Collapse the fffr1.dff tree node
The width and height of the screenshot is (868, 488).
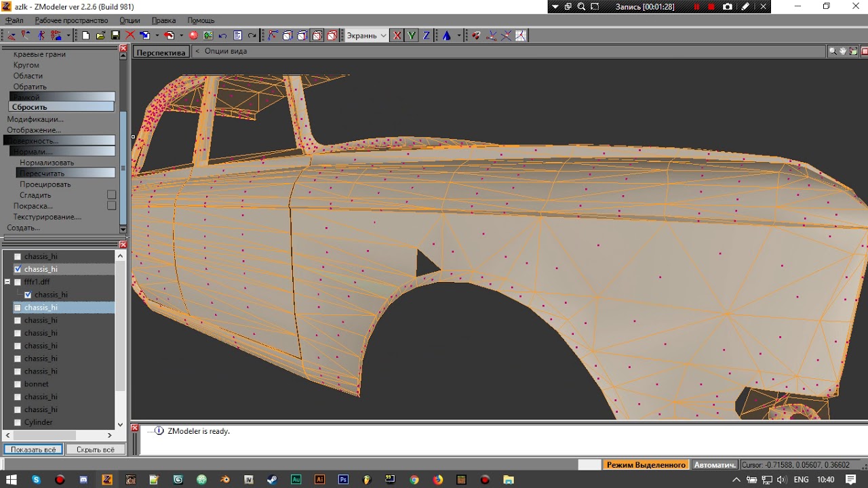point(7,282)
